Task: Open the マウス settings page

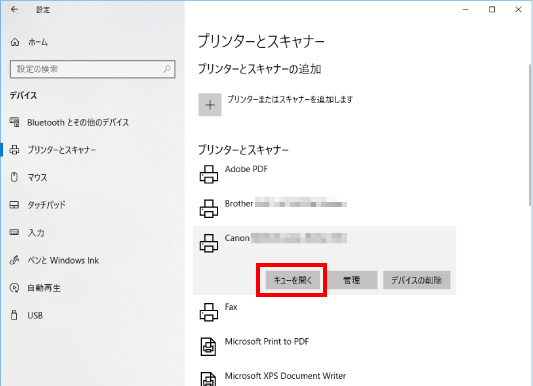Action: [37, 177]
